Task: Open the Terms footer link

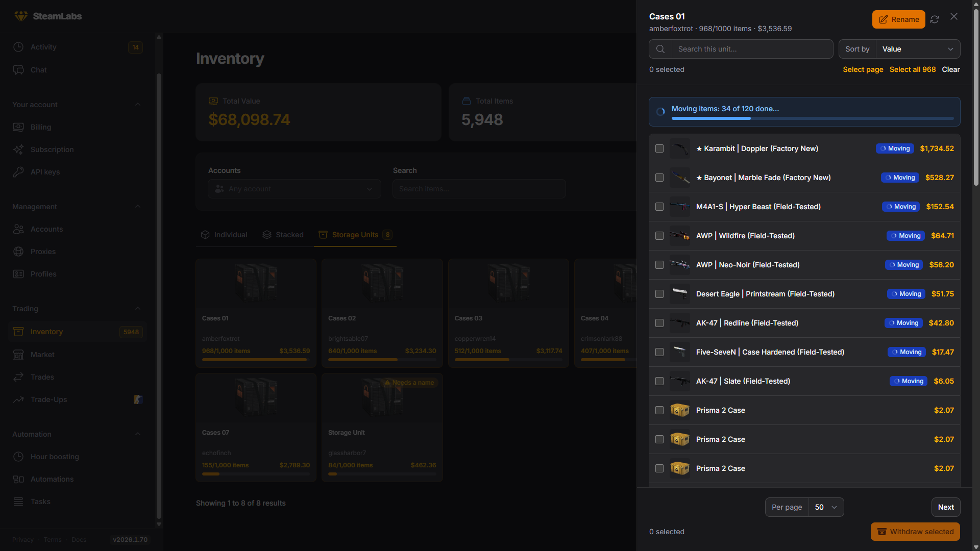Action: point(53,540)
